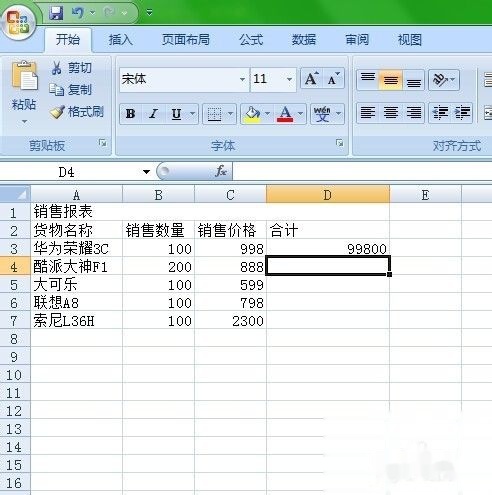Select cell with value 2300
This screenshot has height=495, width=492.
click(230, 321)
